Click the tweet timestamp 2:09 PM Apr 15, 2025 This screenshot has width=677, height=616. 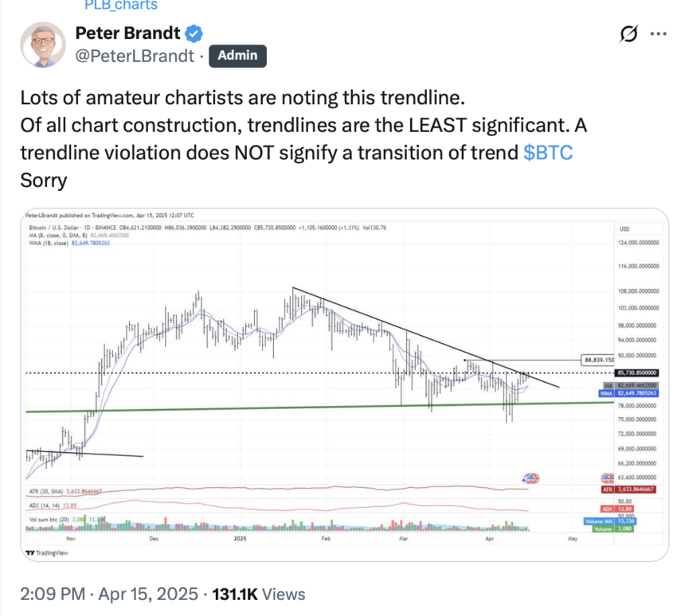click(x=109, y=594)
